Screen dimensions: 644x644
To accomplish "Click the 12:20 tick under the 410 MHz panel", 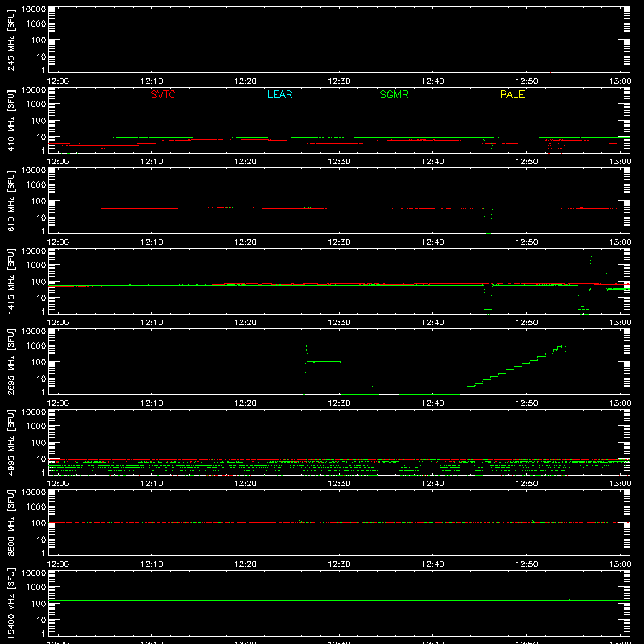I will [x=246, y=162].
